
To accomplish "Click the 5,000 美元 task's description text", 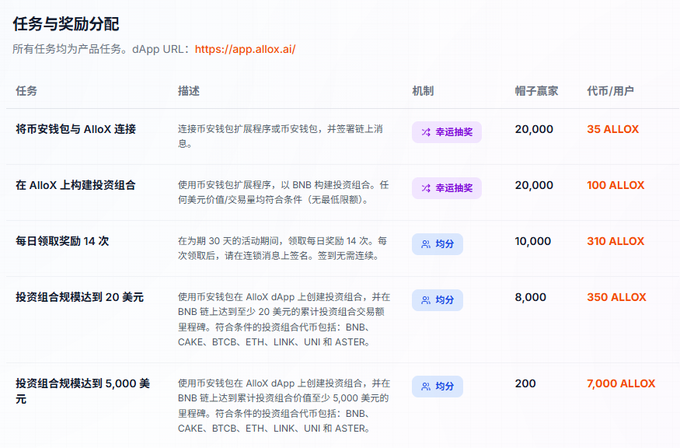I will tap(284, 405).
